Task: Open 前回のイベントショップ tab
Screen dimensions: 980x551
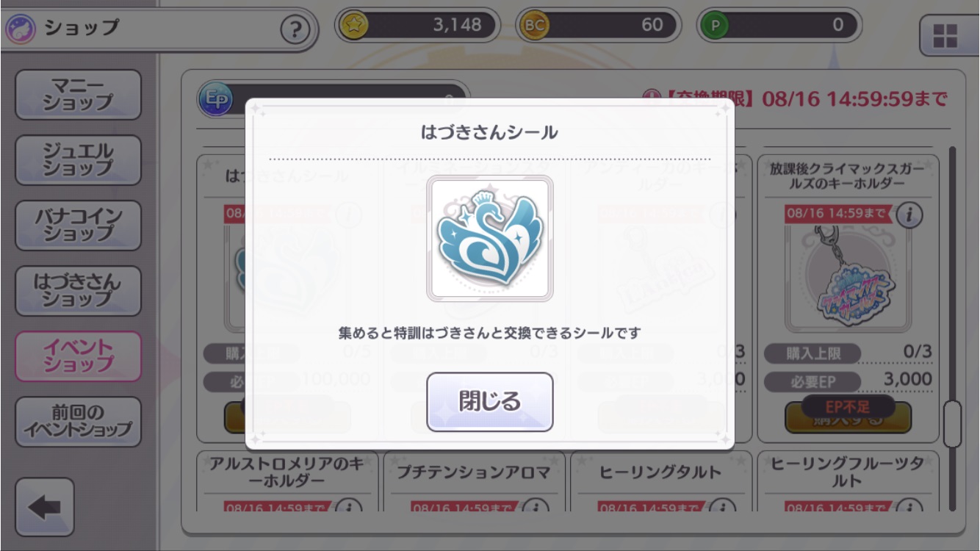Action: coord(78,422)
